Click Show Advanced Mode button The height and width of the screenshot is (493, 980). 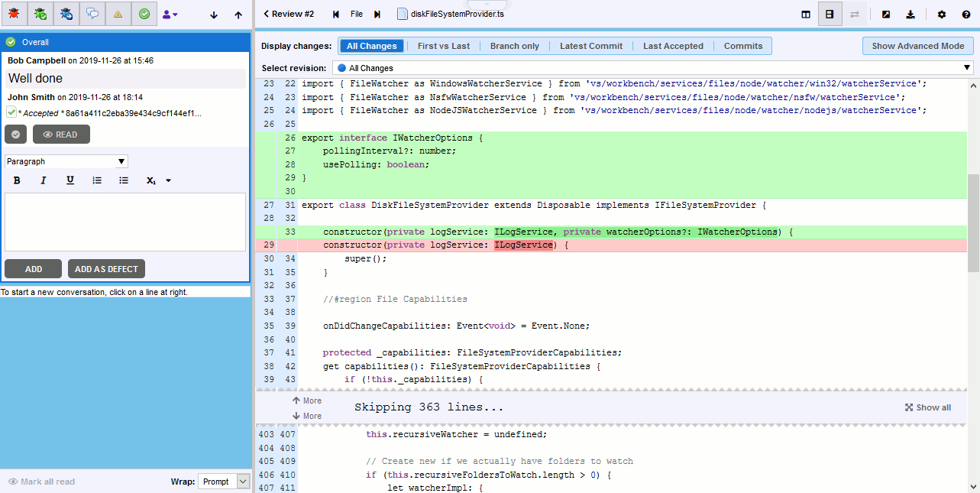[x=917, y=46]
